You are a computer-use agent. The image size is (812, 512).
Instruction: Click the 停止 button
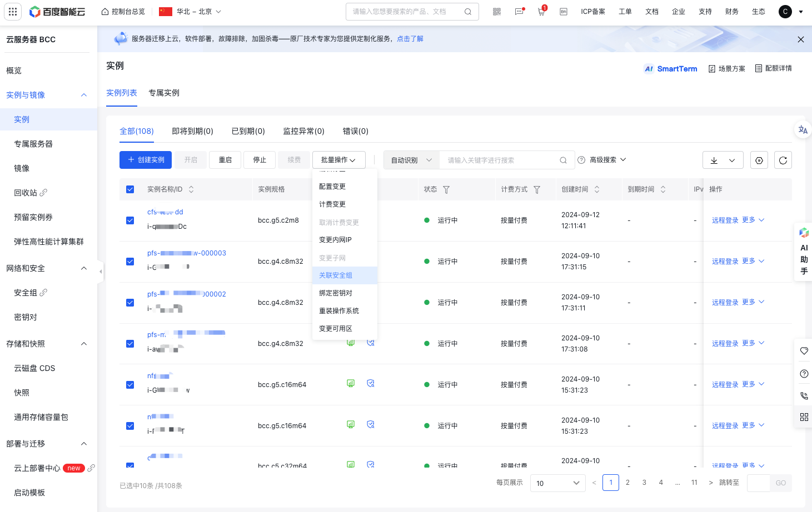click(x=260, y=160)
